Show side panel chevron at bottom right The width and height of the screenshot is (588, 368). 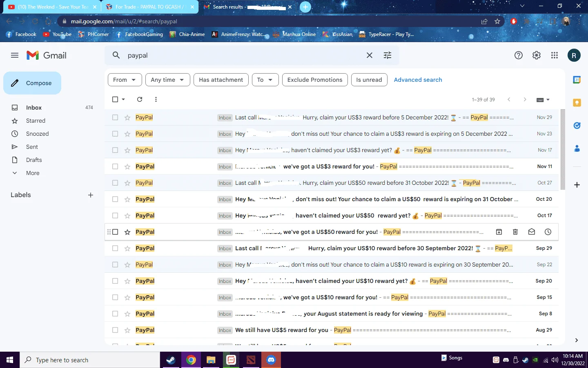(577, 340)
